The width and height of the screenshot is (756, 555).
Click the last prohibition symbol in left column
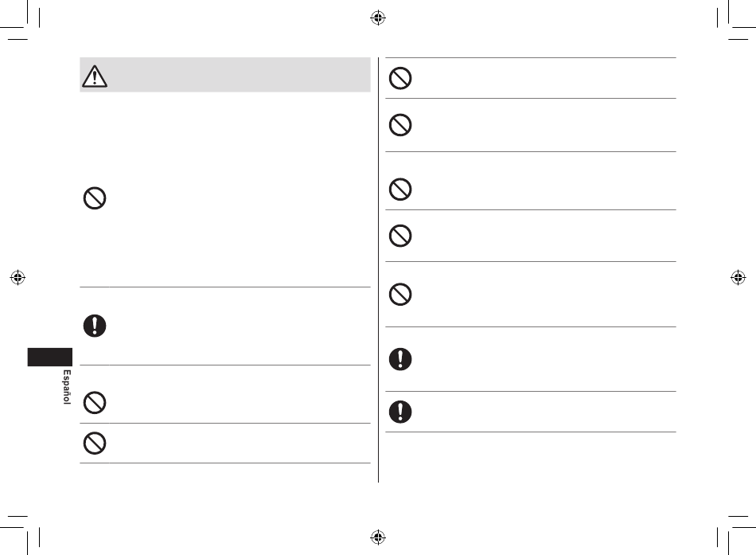point(95,443)
